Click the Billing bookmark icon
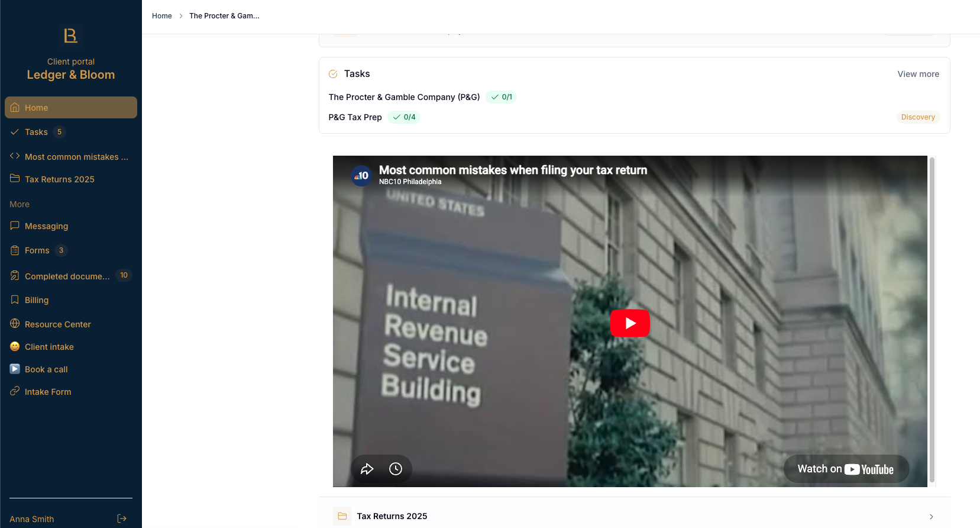Screen dimensions: 980x528 click(15, 300)
